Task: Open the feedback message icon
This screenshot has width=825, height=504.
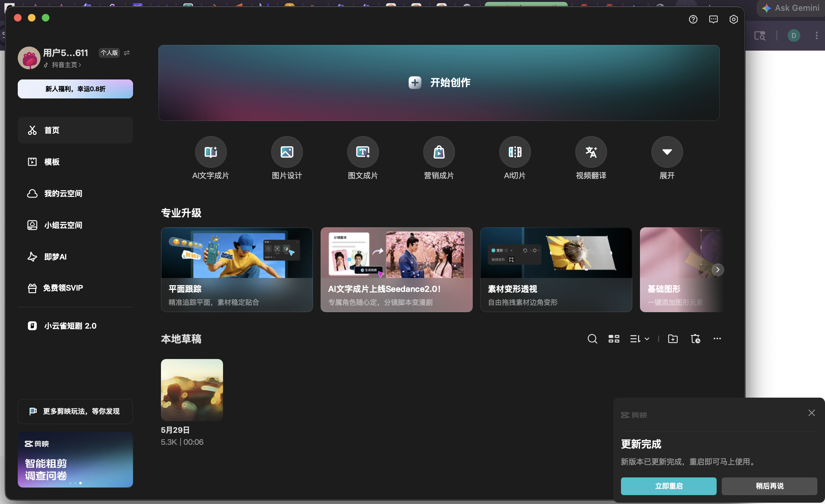Action: [713, 19]
